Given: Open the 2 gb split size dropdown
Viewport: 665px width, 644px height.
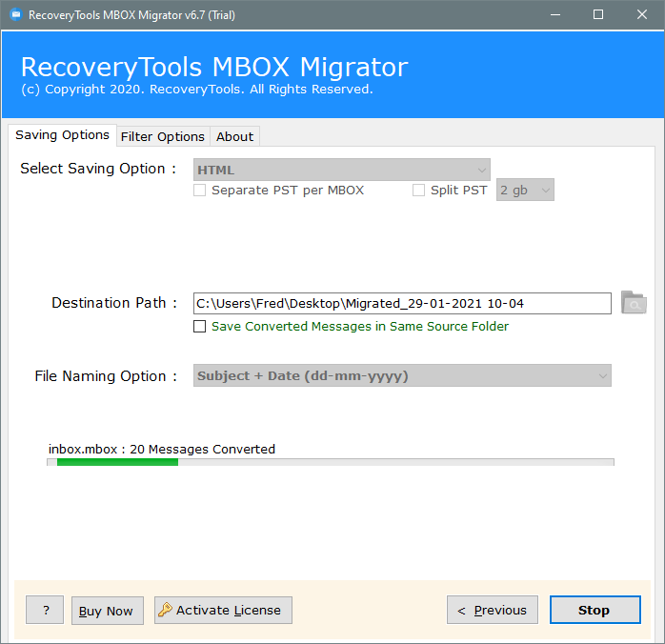Looking at the screenshot, I should 525,190.
